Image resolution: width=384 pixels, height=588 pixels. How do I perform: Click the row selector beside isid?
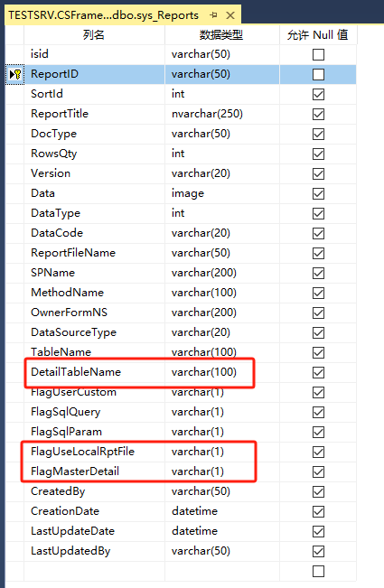15,54
